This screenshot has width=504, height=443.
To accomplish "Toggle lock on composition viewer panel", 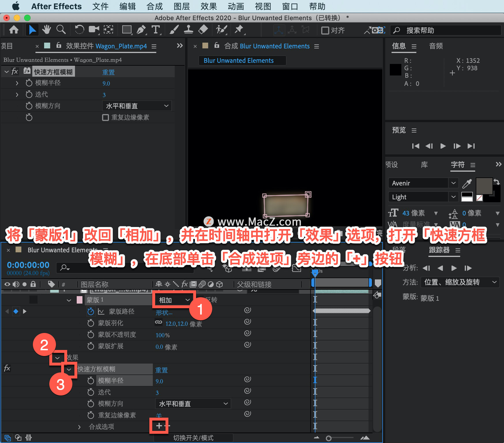I will click(x=217, y=45).
